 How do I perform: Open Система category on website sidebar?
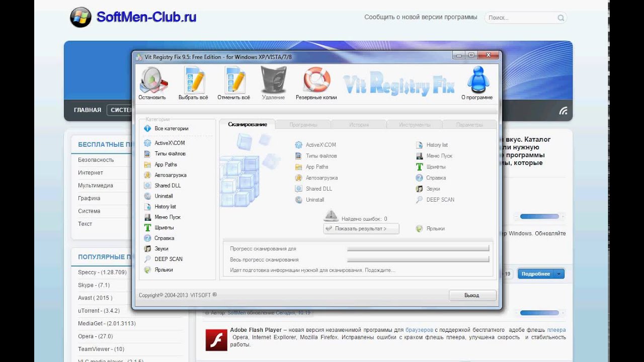(x=89, y=211)
